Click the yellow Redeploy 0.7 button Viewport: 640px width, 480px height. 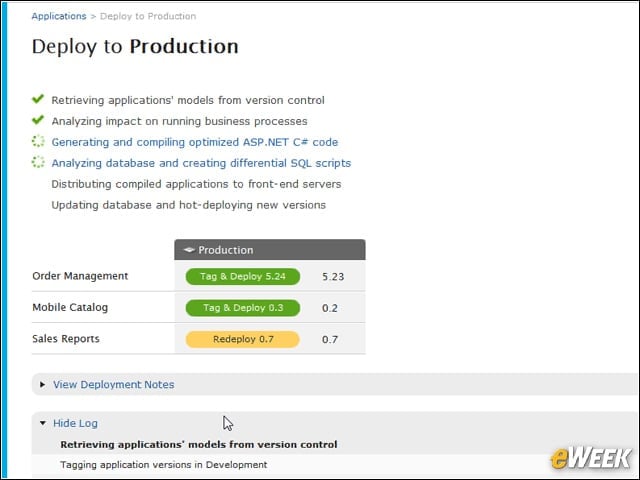(x=243, y=339)
